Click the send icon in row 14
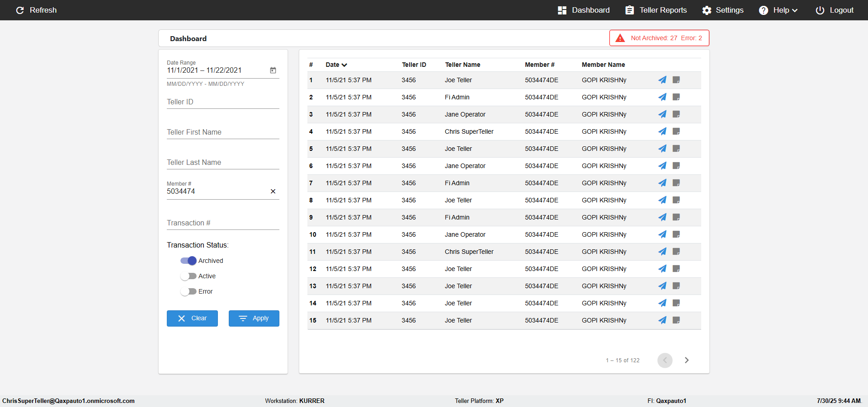Viewport: 868px width, 407px height. point(662,303)
